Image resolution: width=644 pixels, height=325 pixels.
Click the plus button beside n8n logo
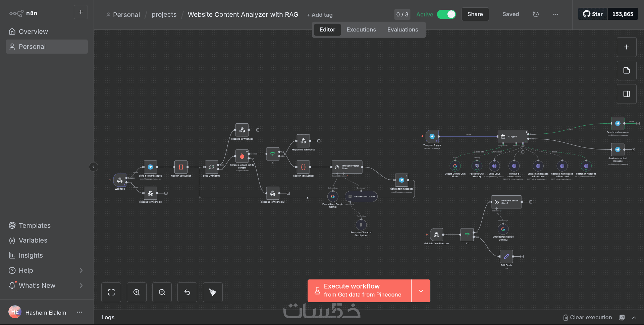coord(81,12)
